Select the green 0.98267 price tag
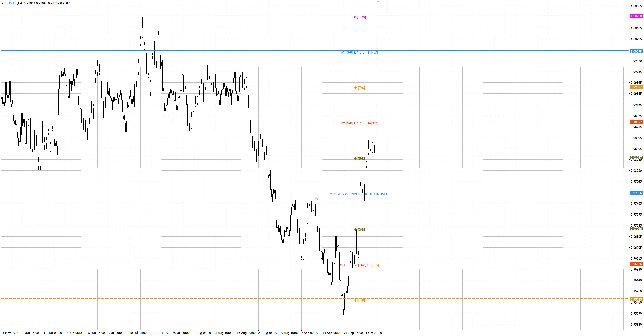Viewport: 644px width, 336px height. (x=636, y=158)
